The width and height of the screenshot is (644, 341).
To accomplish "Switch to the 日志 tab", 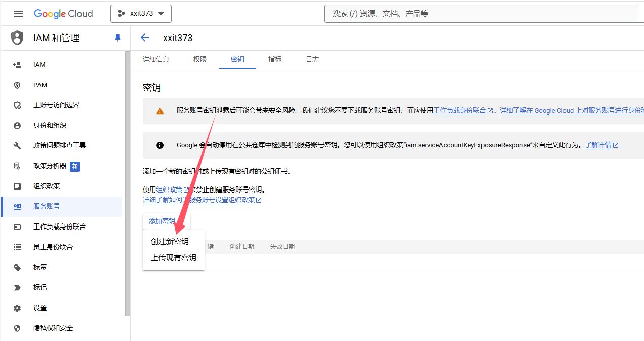I will click(x=312, y=59).
